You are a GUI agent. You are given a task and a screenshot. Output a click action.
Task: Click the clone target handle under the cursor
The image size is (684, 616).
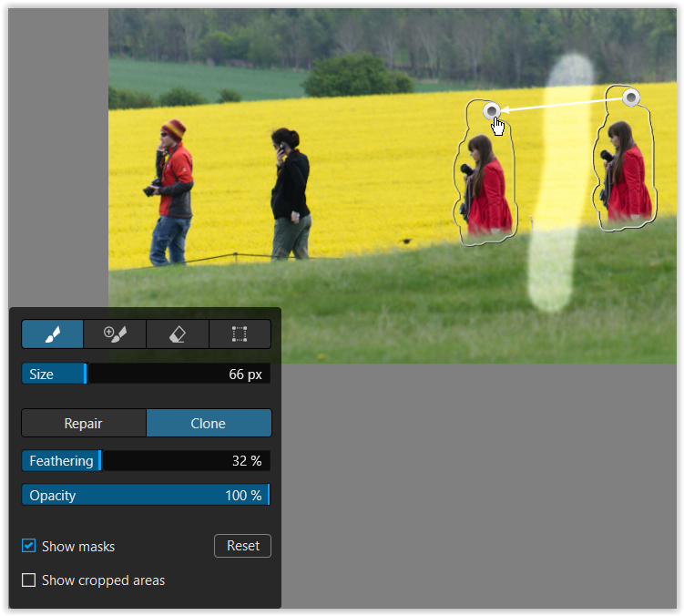pyautogui.click(x=492, y=111)
